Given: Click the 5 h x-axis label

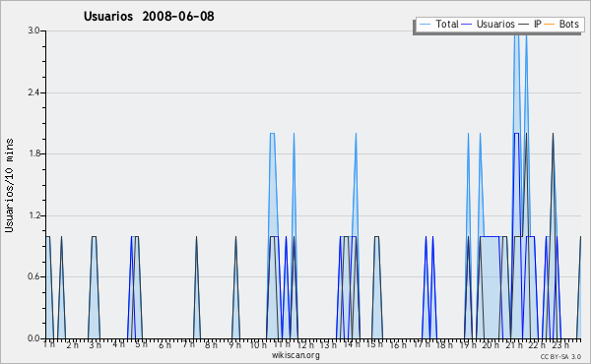Looking at the screenshot, I should click(x=141, y=344).
